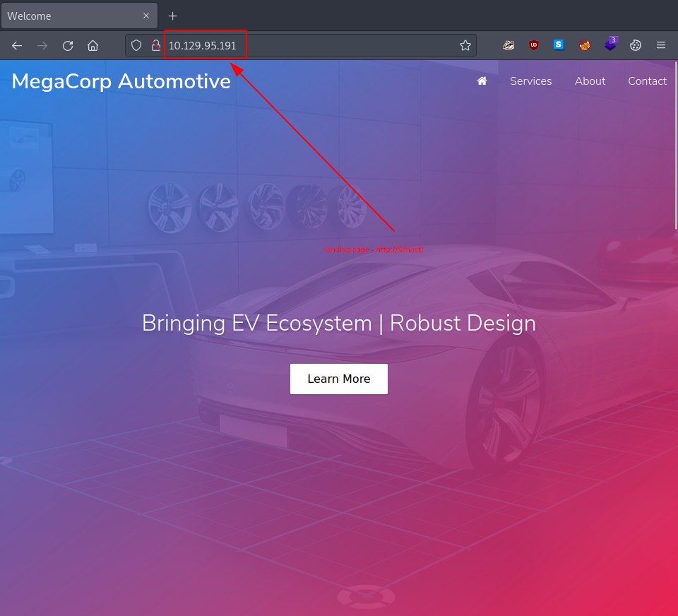Open the uBlock Origin extension
This screenshot has height=616, width=678.
[x=533, y=45]
